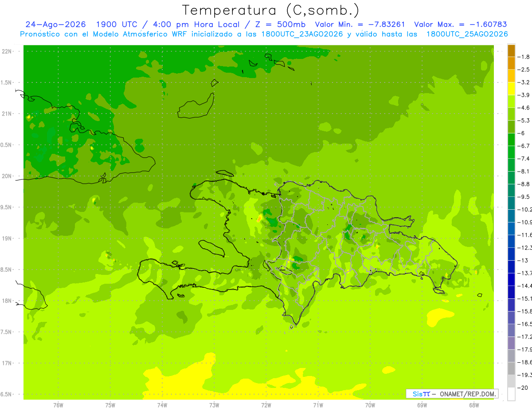
Task: Click the '-1.8' legend value
Action: [x=524, y=57]
